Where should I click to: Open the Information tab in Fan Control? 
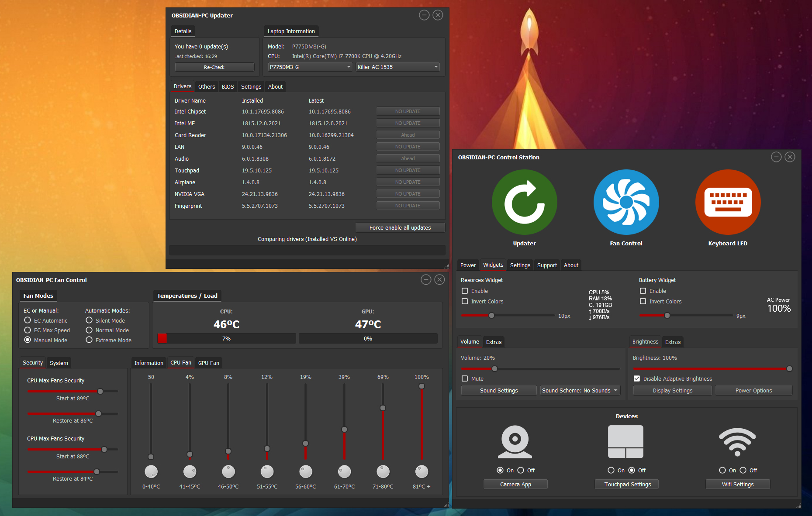tap(149, 363)
